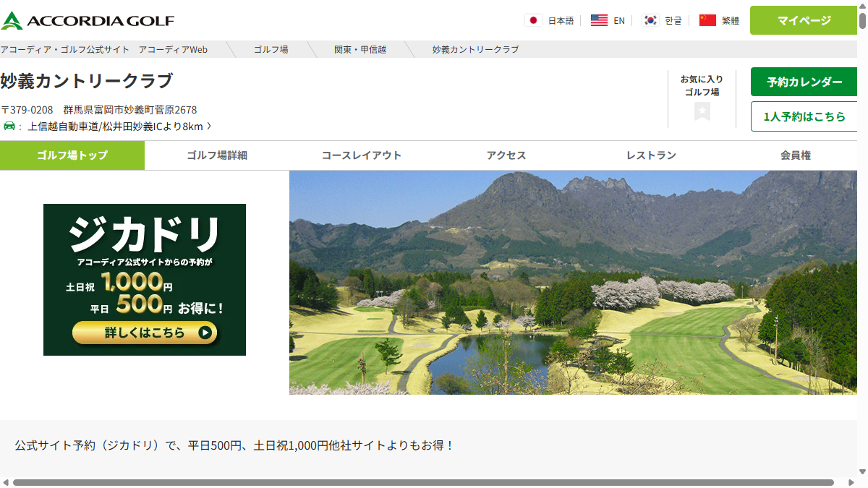Viewport: 868px width, 488px height.
Task: Click the Accordia Golf logo
Action: tap(87, 20)
